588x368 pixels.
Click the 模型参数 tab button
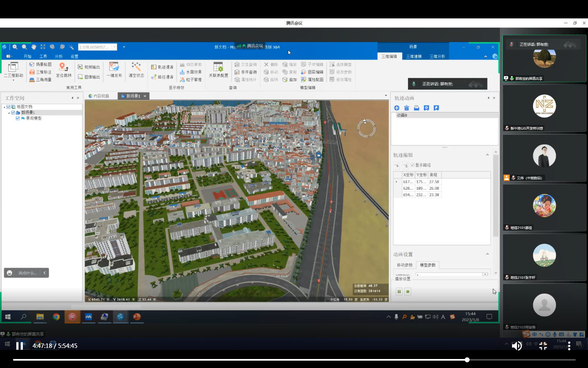pyautogui.click(x=428, y=265)
